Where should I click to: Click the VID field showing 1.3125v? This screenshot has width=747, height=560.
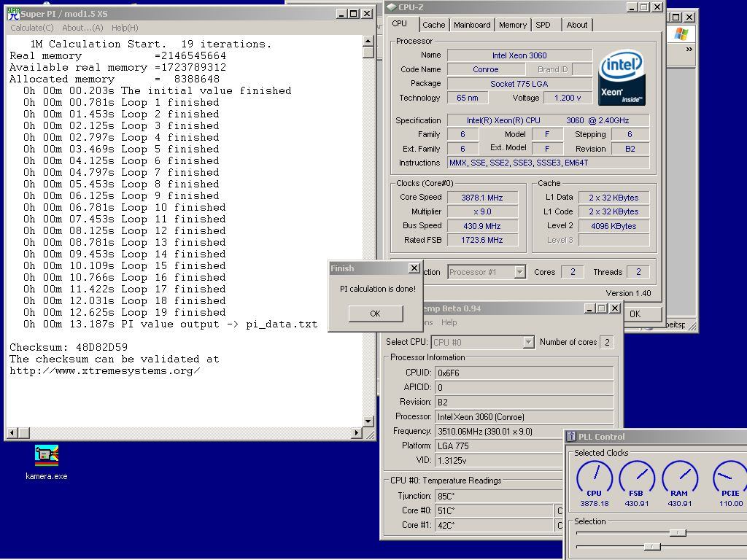click(499, 461)
